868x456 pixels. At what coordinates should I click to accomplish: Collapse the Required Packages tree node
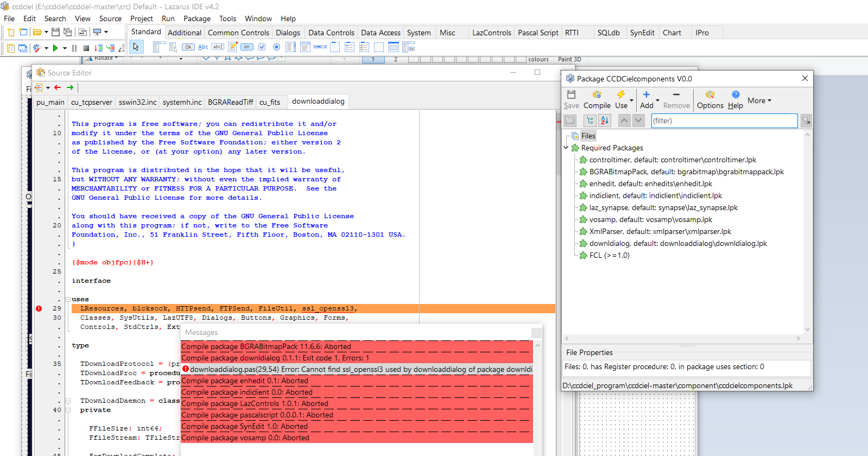[566, 148]
